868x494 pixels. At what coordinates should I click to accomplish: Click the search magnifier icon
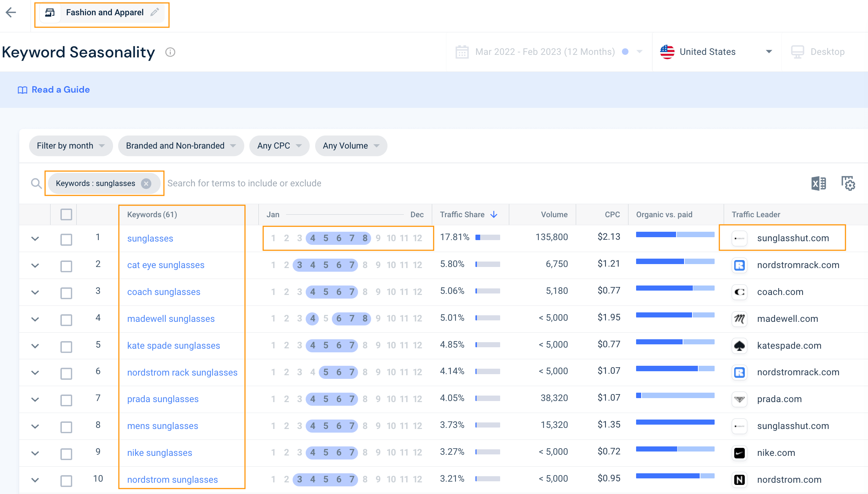[36, 183]
